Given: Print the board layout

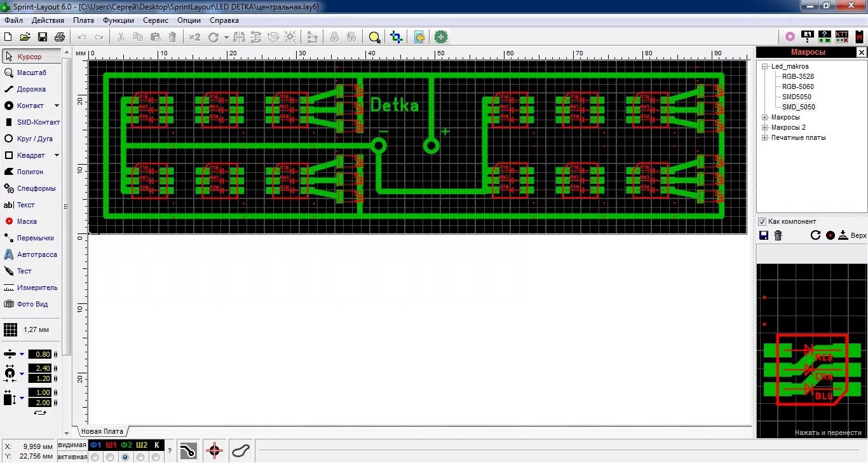Looking at the screenshot, I should coord(60,37).
